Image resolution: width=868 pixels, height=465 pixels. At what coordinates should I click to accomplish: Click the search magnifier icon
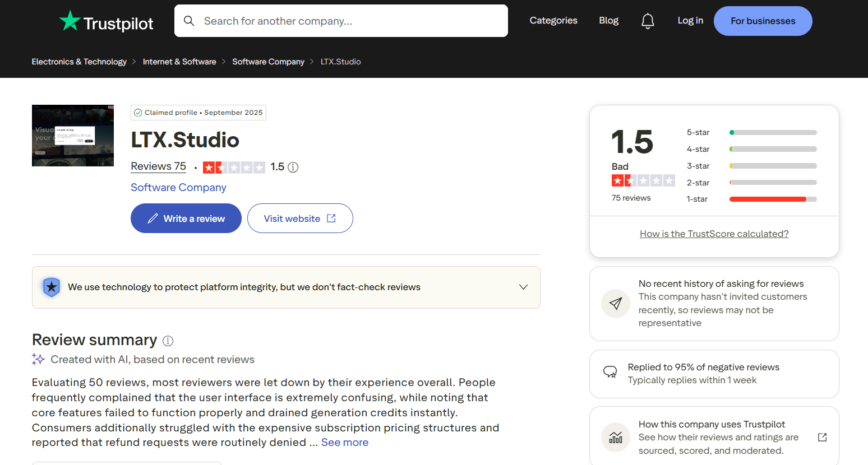click(x=189, y=21)
